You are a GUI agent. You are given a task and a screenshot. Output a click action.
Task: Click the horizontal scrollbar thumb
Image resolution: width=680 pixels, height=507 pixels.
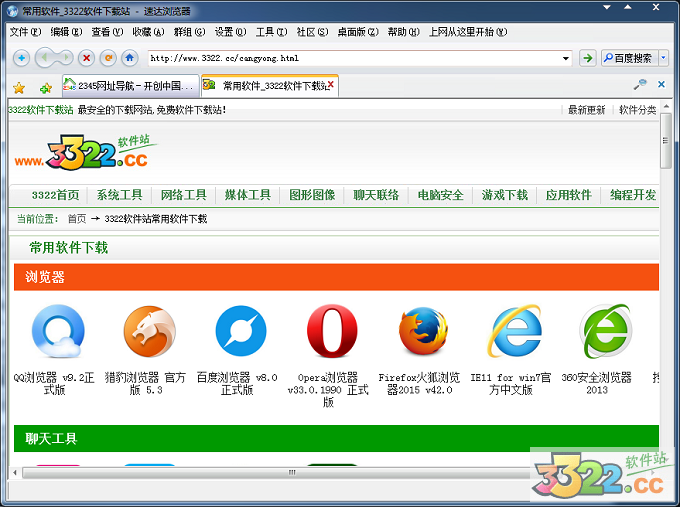pos(292,472)
